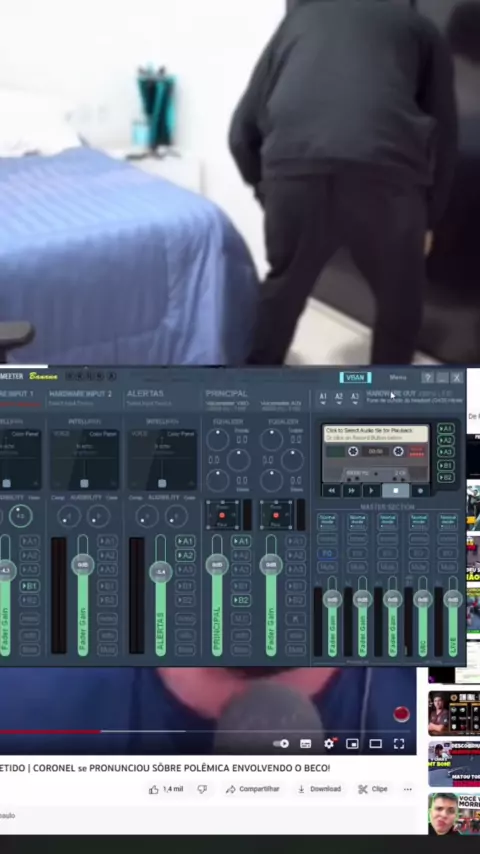Screen dimensions: 480x854
Task: Open the video's more actions menu
Action: [x=408, y=789]
